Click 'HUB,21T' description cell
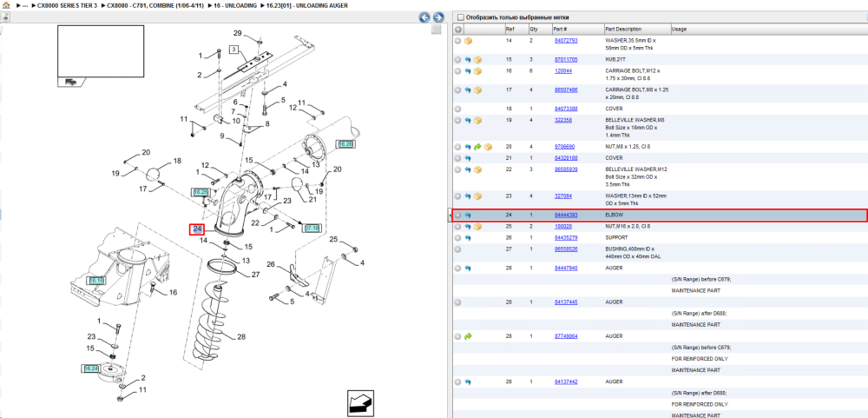 [615, 59]
